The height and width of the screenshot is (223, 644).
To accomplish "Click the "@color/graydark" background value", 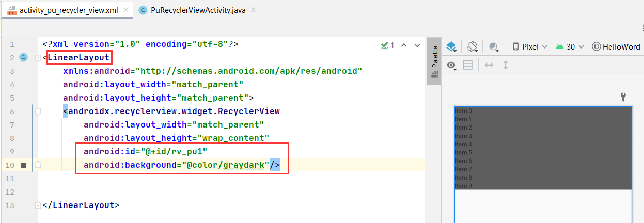I will click(x=226, y=165).
